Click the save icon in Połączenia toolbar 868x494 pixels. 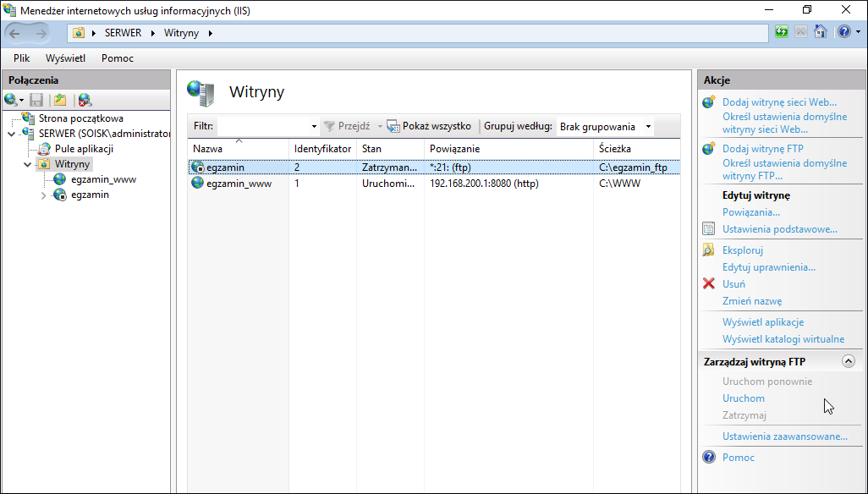[x=36, y=100]
